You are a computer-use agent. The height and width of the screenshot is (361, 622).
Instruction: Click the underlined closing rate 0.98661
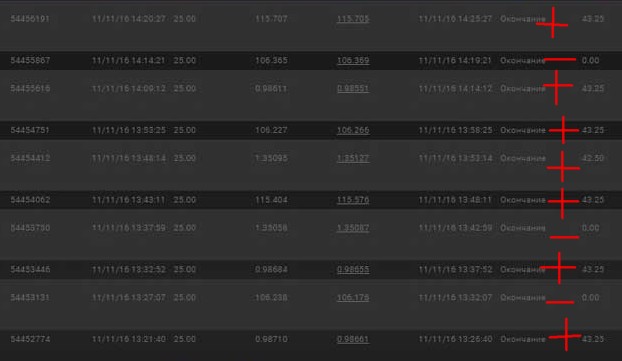click(x=353, y=339)
